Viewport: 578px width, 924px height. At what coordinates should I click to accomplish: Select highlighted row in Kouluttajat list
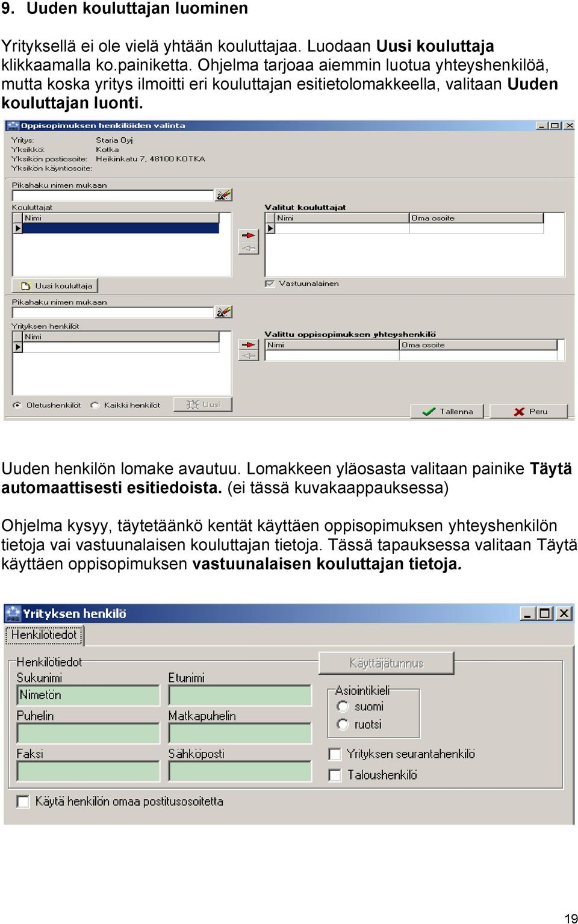pos(121,229)
